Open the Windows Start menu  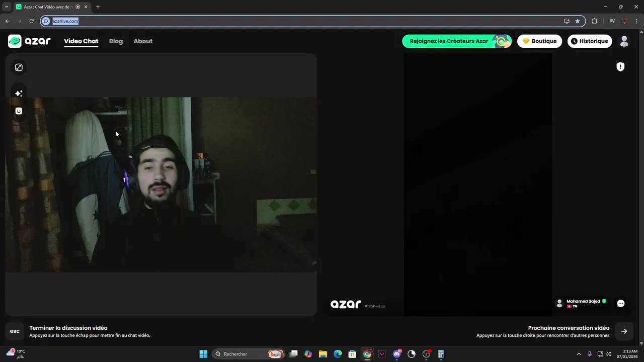(x=203, y=354)
